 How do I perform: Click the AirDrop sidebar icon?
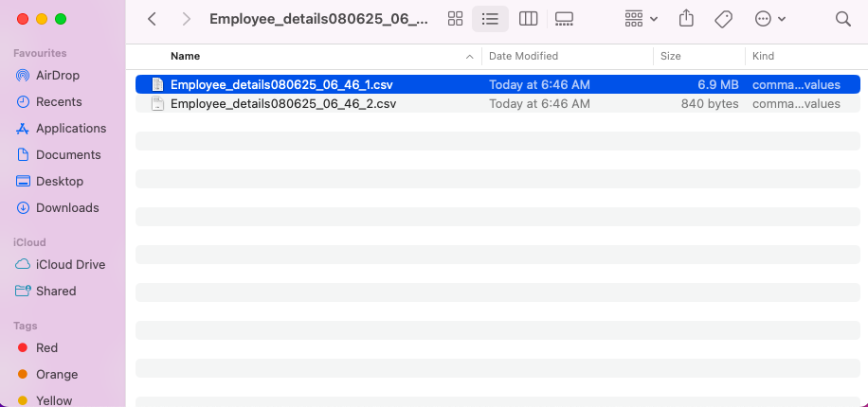click(23, 75)
